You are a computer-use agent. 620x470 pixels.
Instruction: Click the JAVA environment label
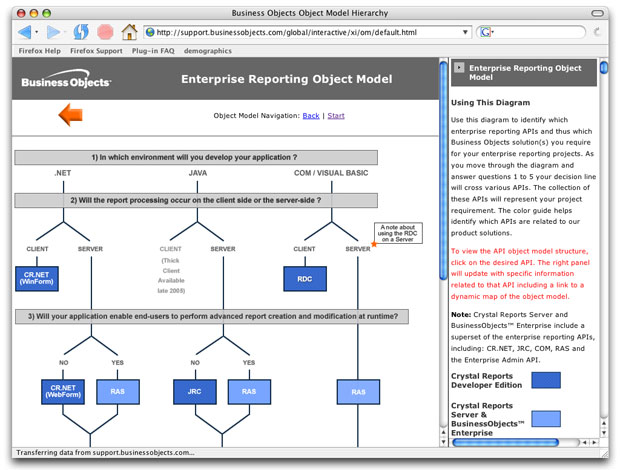pos(198,173)
